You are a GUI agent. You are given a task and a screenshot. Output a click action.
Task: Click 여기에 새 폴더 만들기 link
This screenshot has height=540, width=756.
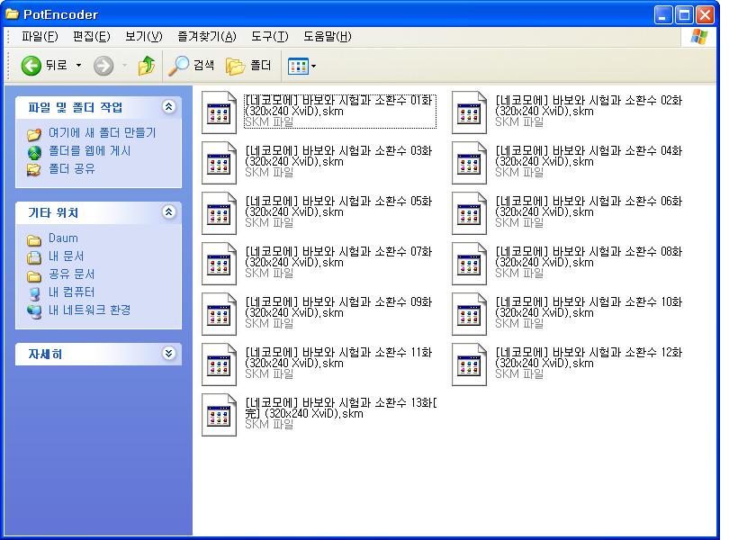coord(102,133)
